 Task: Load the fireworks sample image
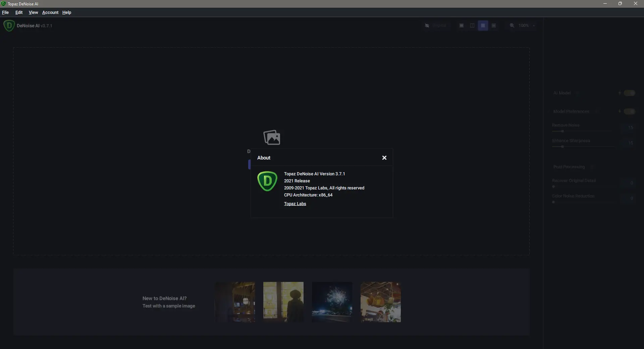[332, 302]
